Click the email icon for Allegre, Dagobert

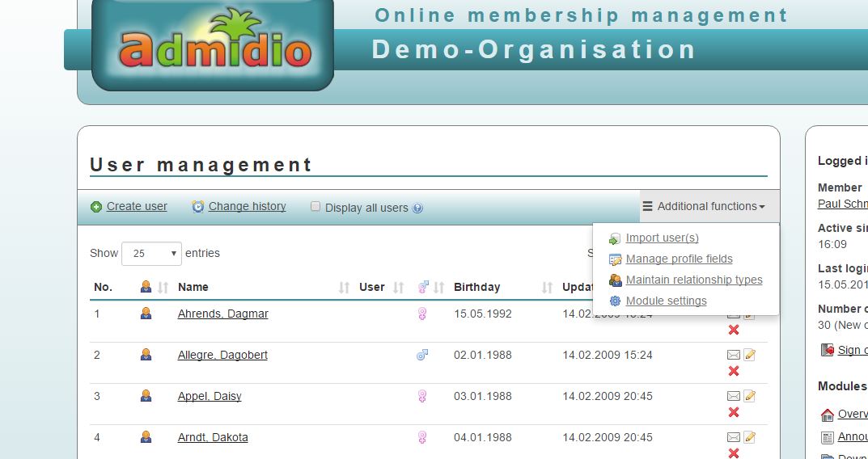coord(733,355)
